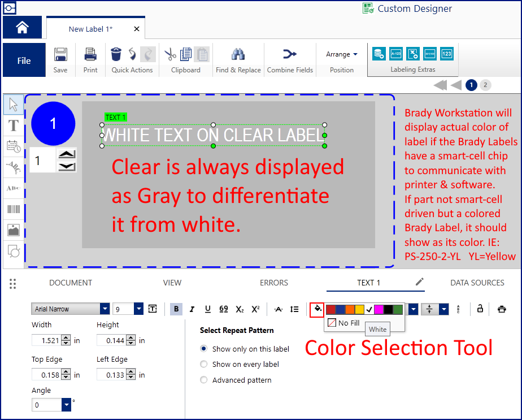Open the Arial Narrow font dropdown
The image size is (522, 420).
(105, 309)
